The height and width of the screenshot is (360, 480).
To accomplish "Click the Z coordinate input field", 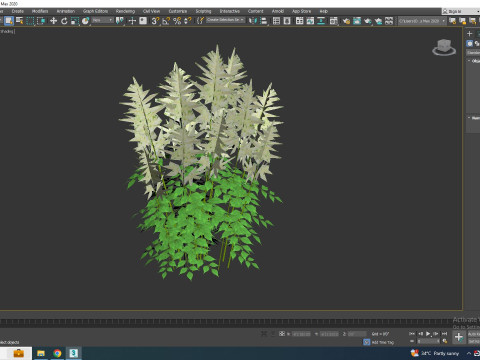I will pos(357,334).
